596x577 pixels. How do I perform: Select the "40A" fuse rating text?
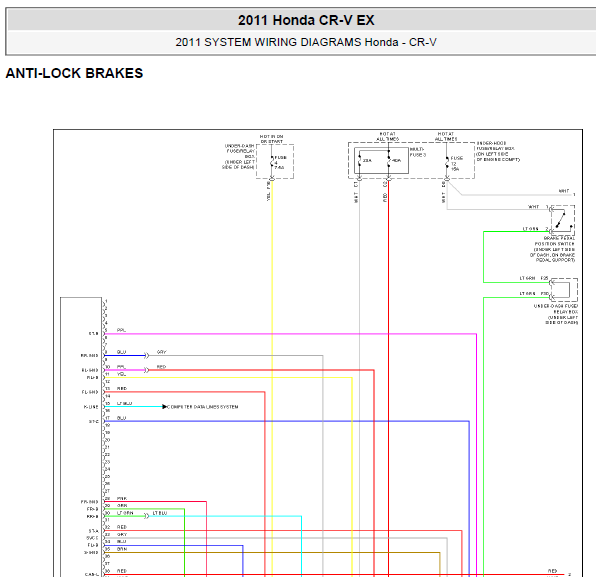point(396,161)
